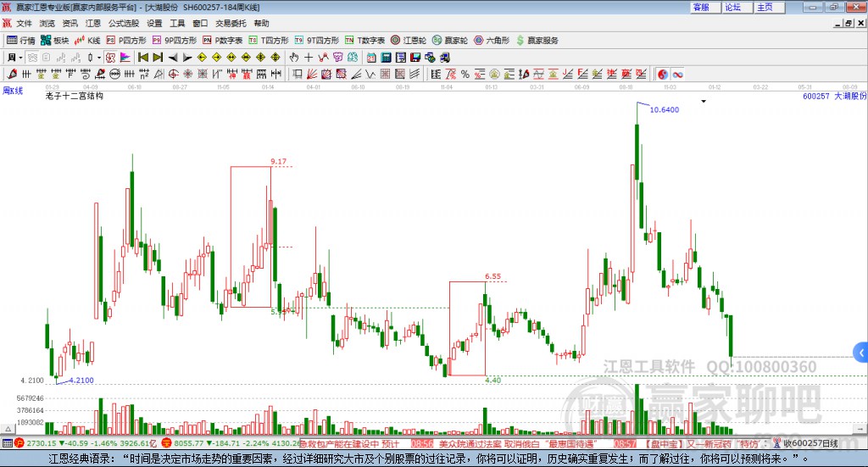Switch to the K线 chart view
868x467 pixels.
87,41
